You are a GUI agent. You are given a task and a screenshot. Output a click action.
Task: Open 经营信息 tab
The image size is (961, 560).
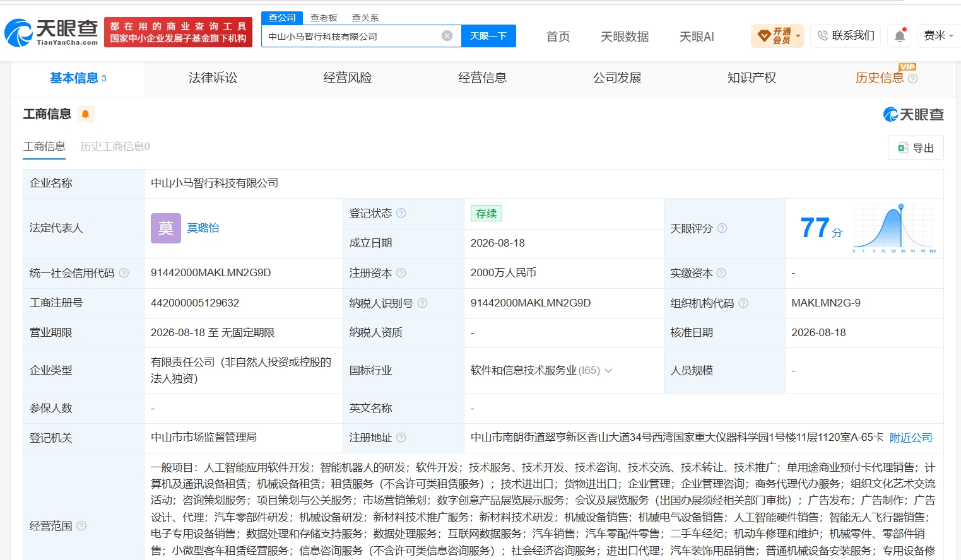(482, 78)
